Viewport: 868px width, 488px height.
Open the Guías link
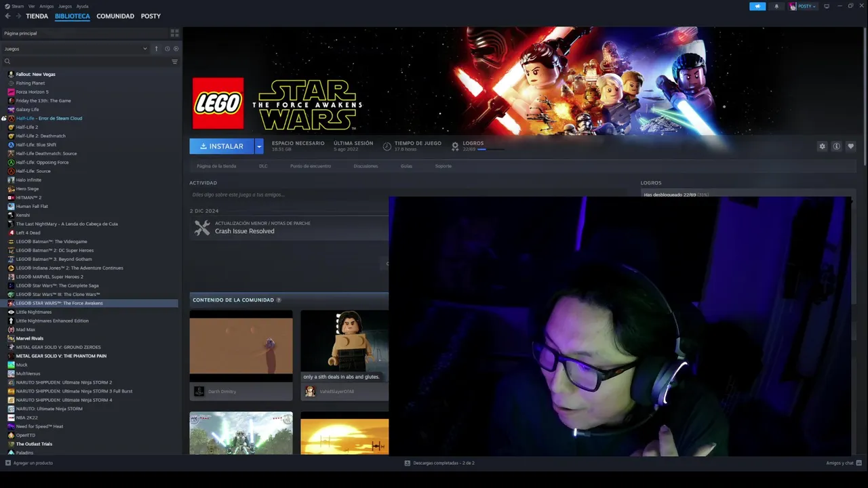pos(406,166)
